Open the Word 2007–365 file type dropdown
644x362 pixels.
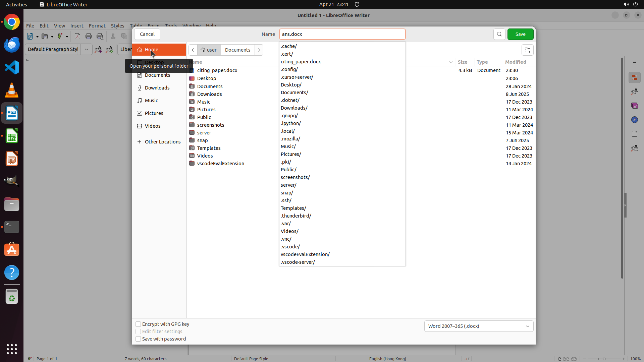(479, 326)
